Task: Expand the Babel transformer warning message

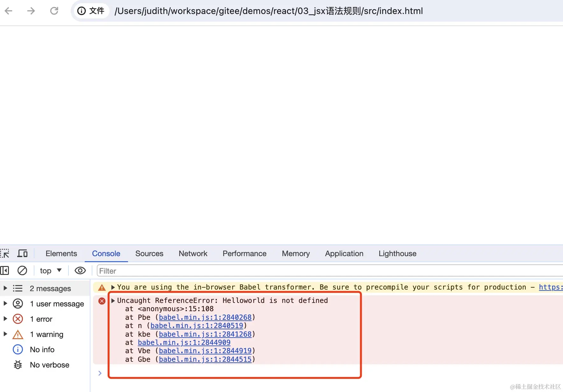Action: pos(113,287)
